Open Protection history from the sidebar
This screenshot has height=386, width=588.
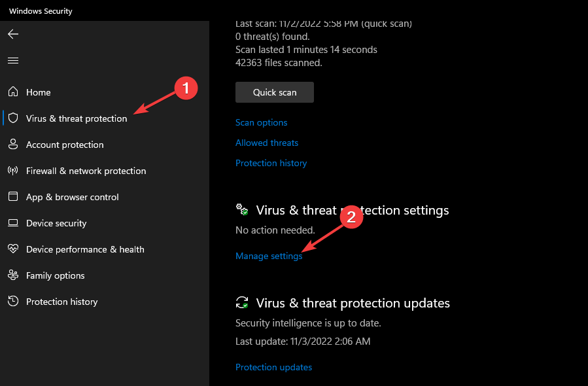62,302
